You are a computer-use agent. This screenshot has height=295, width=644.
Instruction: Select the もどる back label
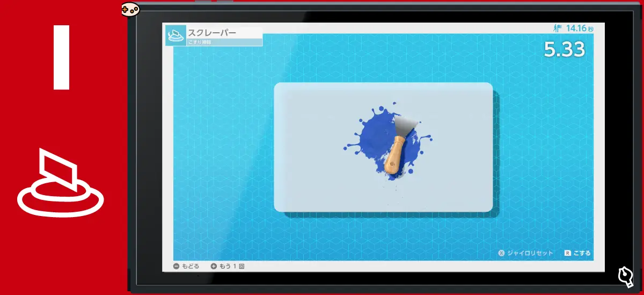click(x=190, y=266)
